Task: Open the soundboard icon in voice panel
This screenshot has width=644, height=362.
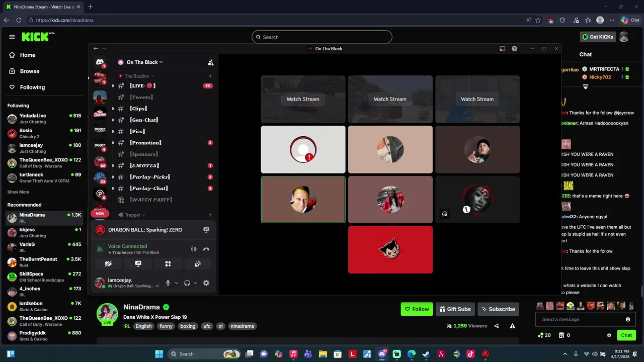Action: (198, 263)
